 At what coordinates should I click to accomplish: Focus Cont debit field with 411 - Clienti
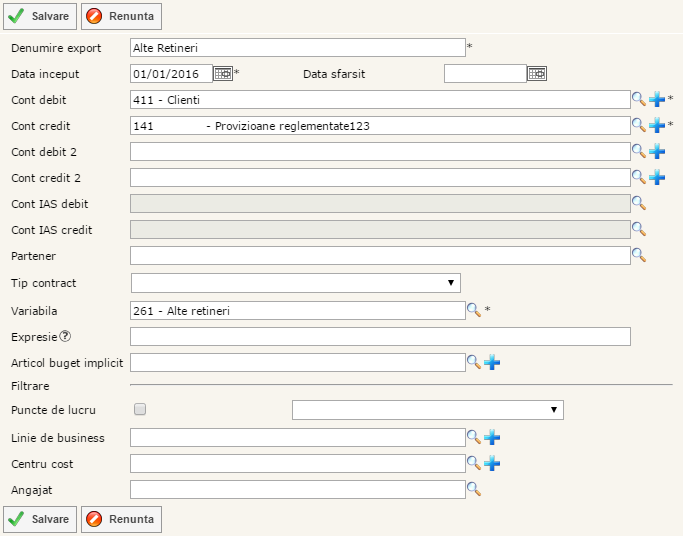point(380,100)
